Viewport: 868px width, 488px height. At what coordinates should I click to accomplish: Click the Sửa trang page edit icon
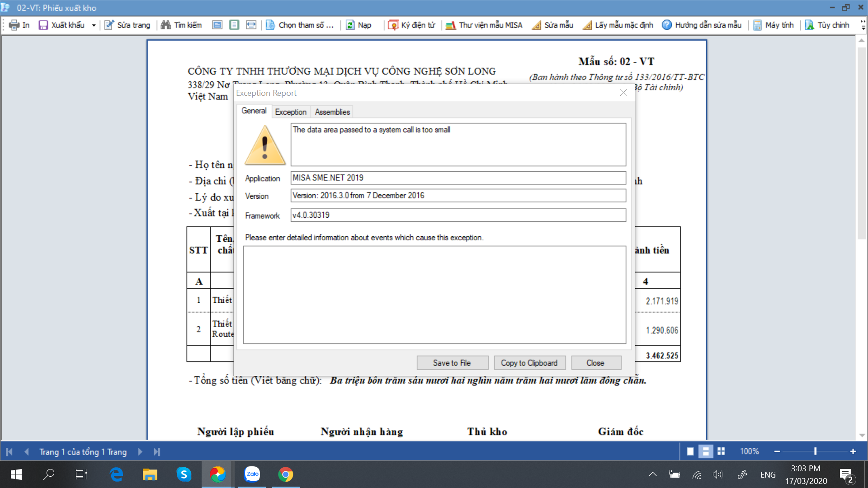tap(109, 25)
